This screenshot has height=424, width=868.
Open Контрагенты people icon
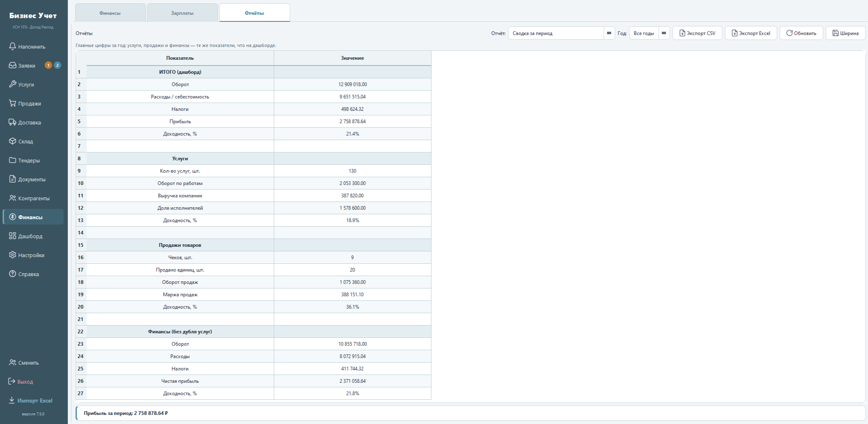click(x=12, y=198)
